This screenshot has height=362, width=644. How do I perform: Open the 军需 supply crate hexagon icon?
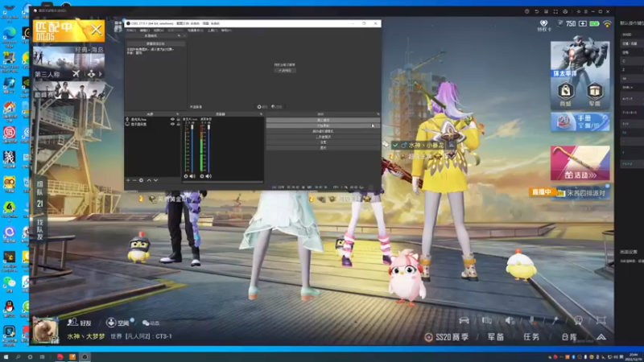tap(594, 91)
